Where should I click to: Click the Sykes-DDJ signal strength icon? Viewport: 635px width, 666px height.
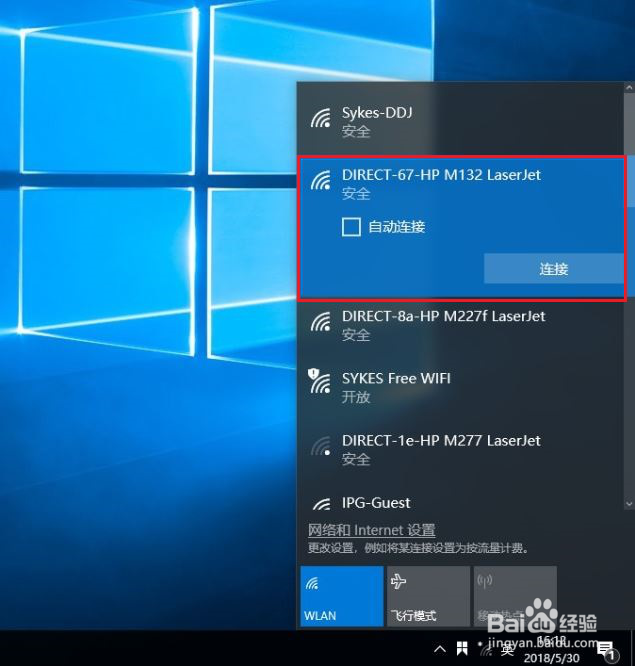321,118
